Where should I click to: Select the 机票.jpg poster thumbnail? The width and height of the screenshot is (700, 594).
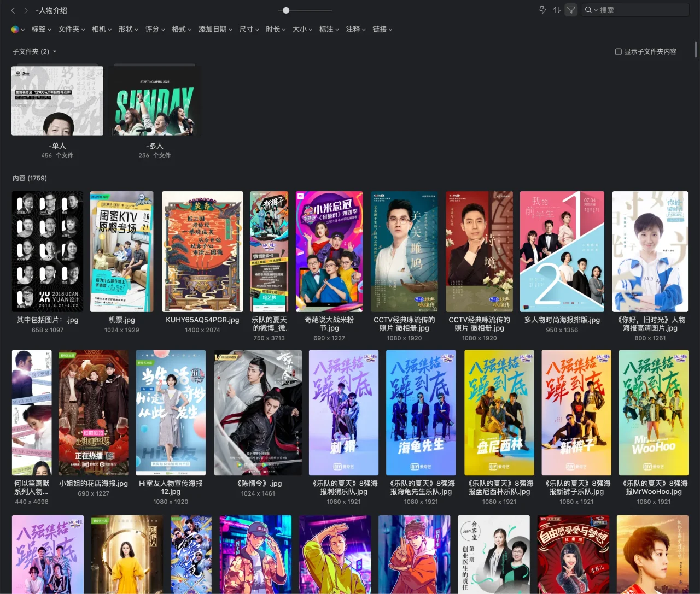[x=122, y=251]
